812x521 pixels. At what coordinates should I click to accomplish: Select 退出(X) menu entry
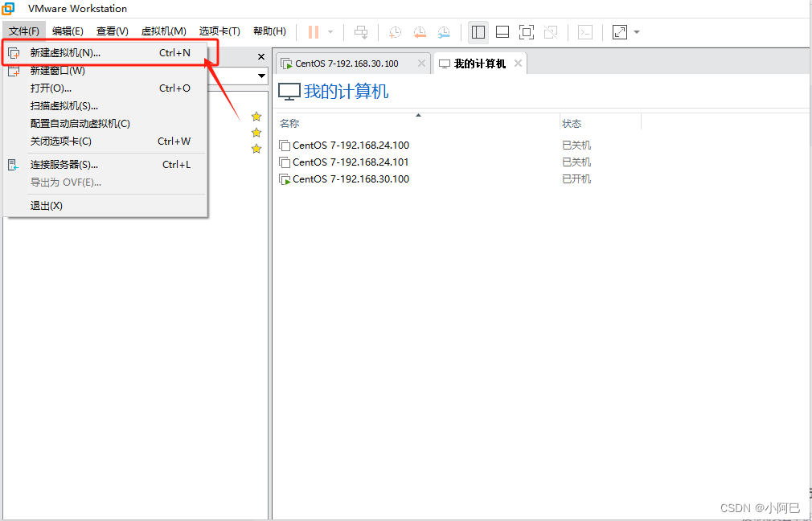105,206
